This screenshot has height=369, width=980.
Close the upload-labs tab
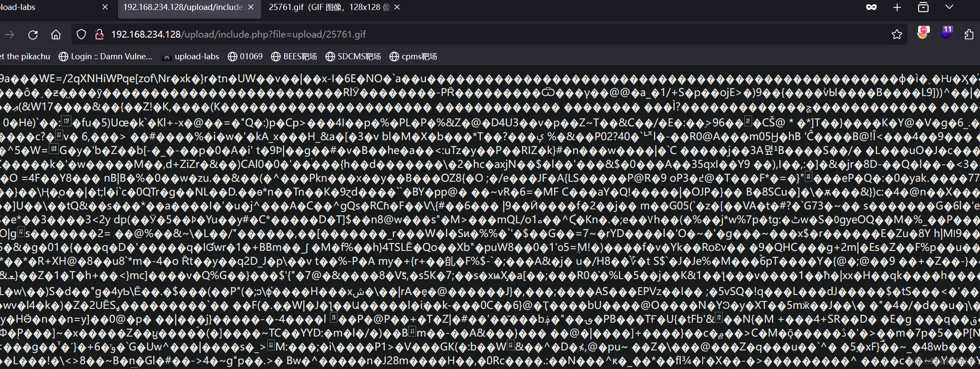[x=105, y=7]
